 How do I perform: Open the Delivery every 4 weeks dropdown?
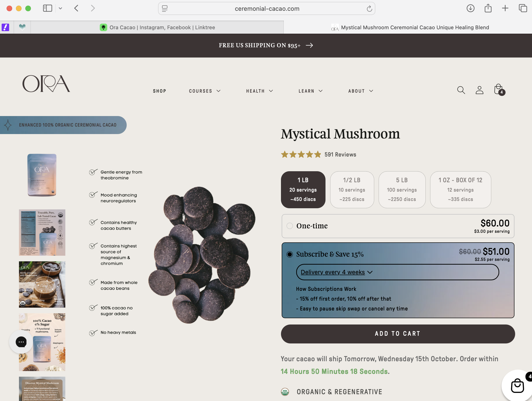click(x=397, y=272)
